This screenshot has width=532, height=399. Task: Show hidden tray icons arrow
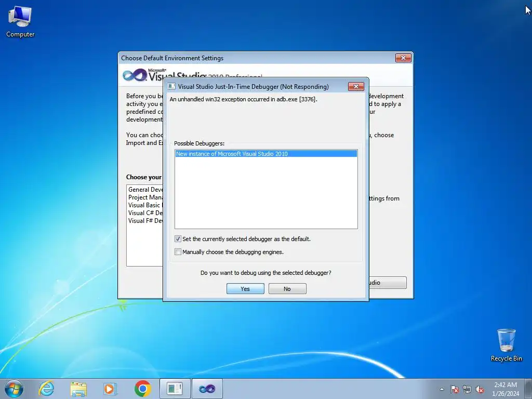[442, 389]
